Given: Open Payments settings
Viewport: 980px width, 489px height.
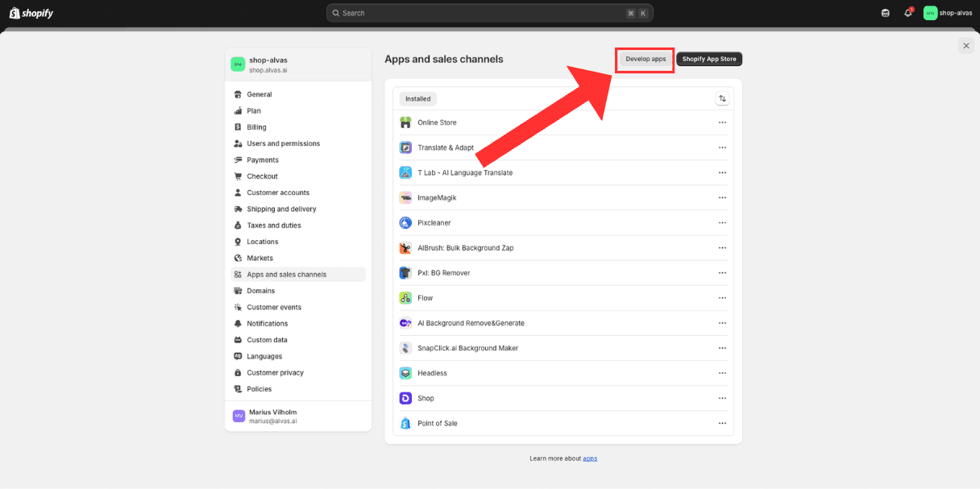Looking at the screenshot, I should coord(298,160).
